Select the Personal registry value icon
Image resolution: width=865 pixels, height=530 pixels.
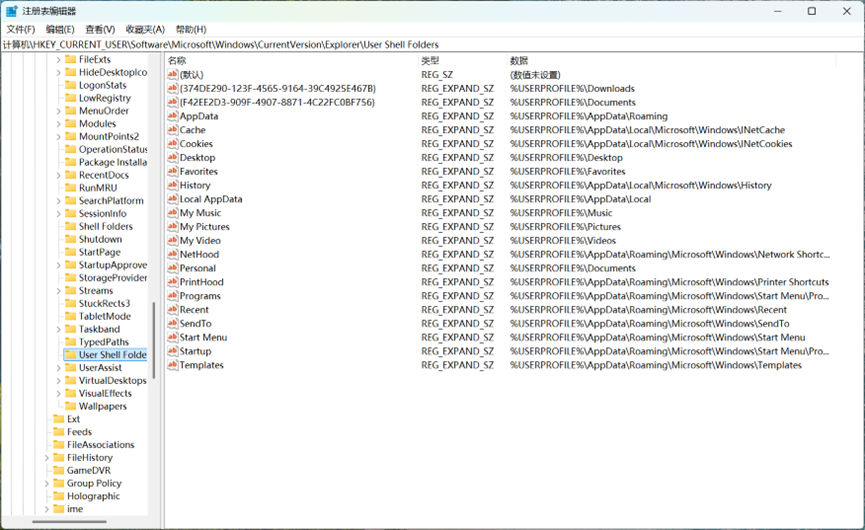tap(172, 268)
